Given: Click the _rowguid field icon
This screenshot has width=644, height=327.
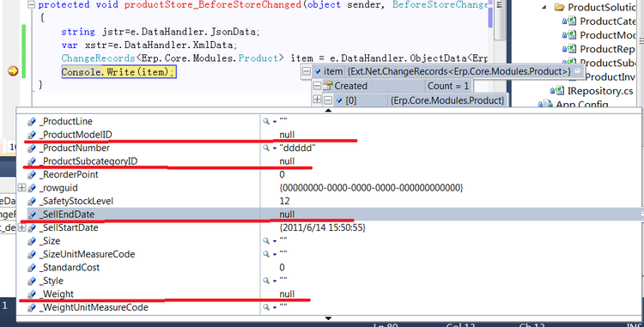Looking at the screenshot, I should 32,188.
